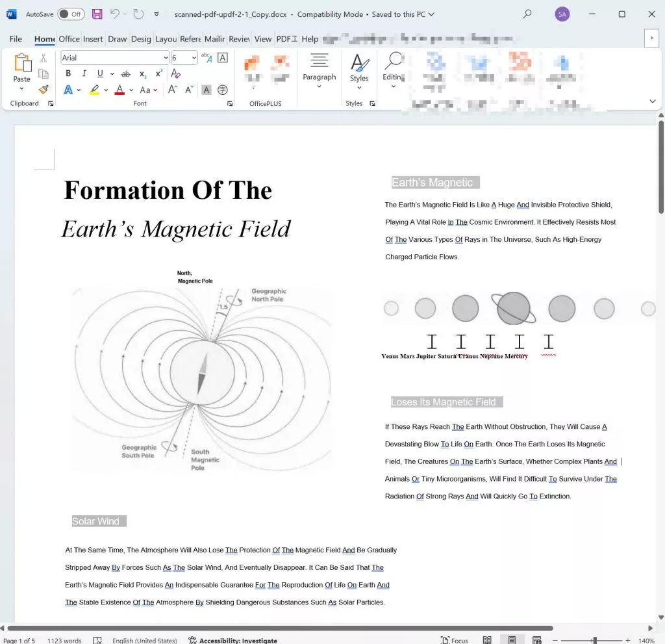The width and height of the screenshot is (665, 644).
Task: Toggle bold formatting
Action: (68, 73)
